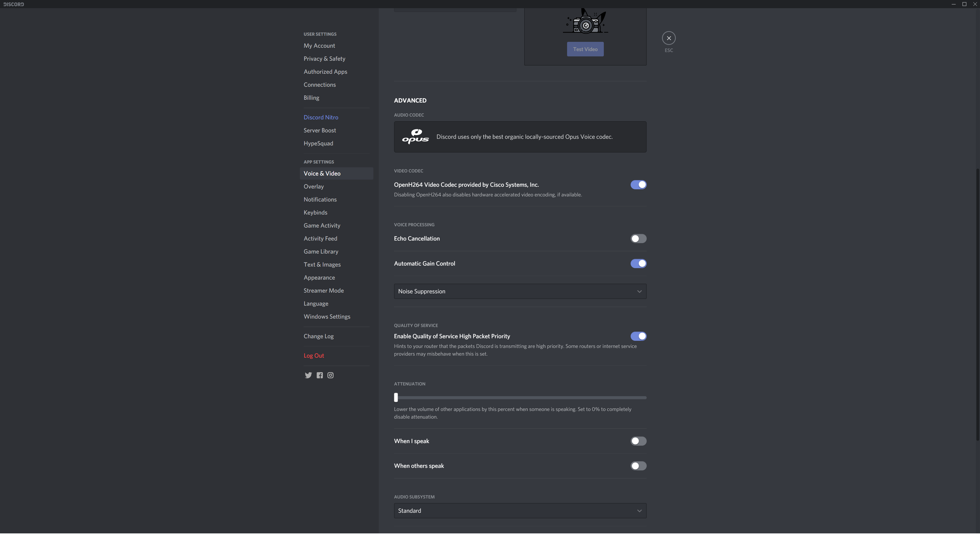Click the Noise Suppression dropdown chevron arrow
The width and height of the screenshot is (980, 551).
point(639,292)
